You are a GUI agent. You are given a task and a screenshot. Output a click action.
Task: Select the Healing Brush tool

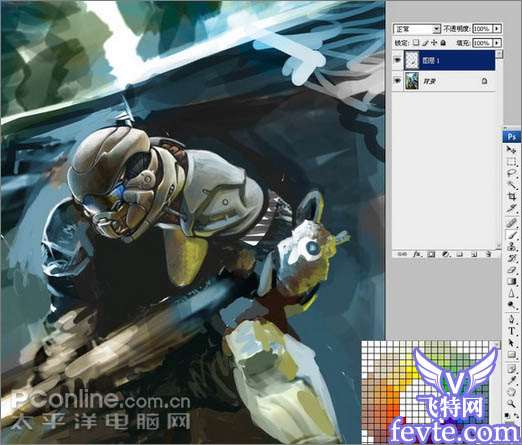pos(511,223)
